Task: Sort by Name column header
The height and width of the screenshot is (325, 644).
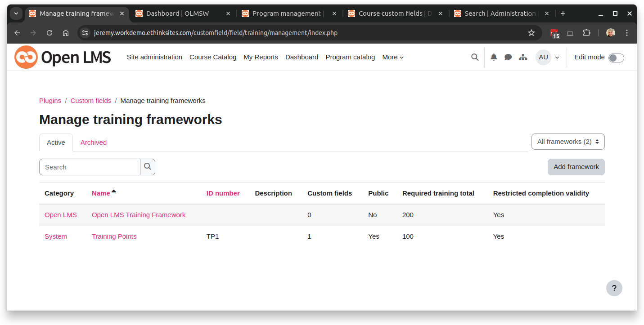Action: point(101,193)
